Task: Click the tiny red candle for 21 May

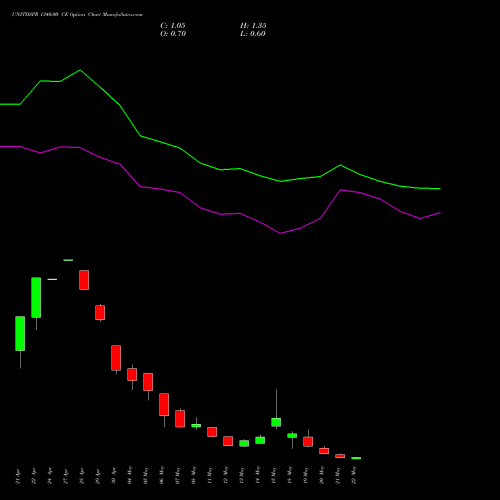Action: coord(340,456)
